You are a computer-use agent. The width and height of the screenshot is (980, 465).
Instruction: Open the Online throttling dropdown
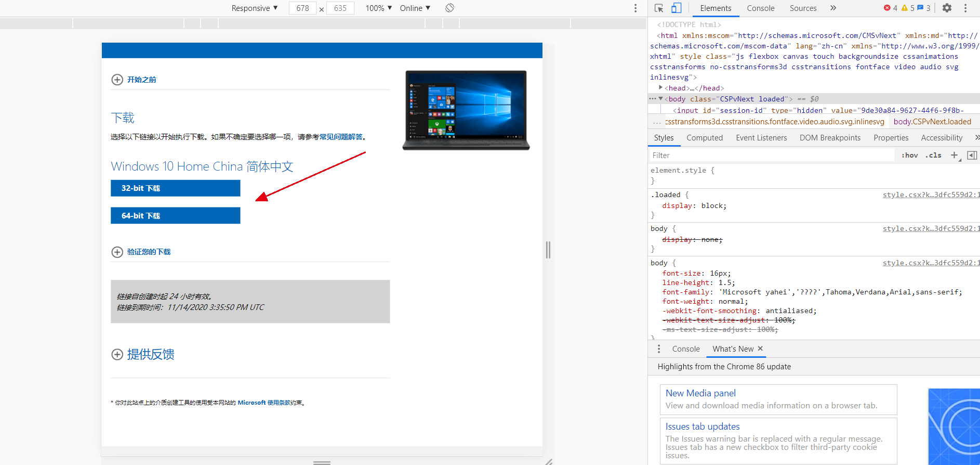(x=415, y=8)
